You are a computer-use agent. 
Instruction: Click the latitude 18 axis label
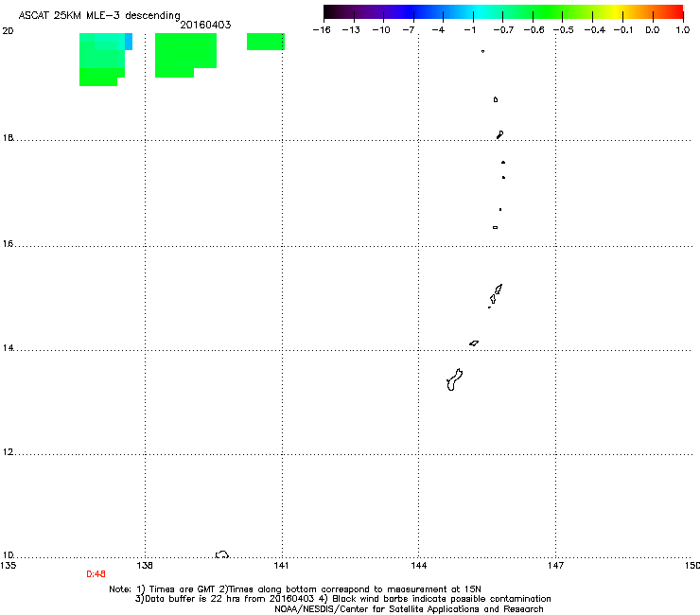pyautogui.click(x=8, y=137)
